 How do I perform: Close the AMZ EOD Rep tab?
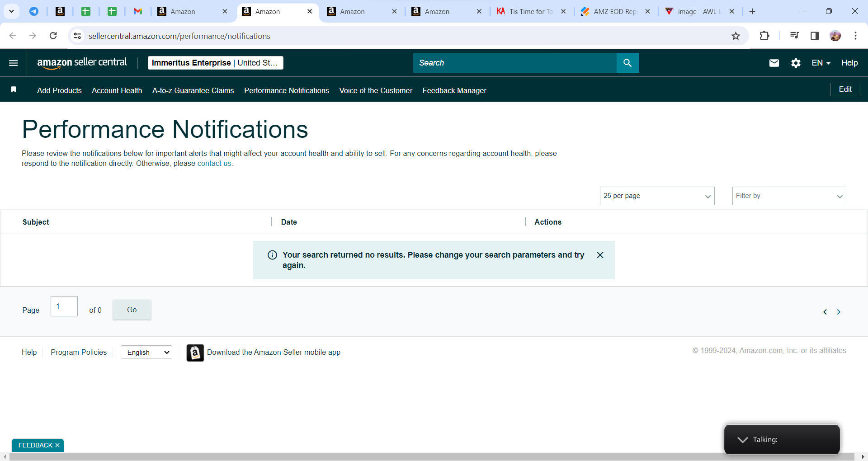647,11
